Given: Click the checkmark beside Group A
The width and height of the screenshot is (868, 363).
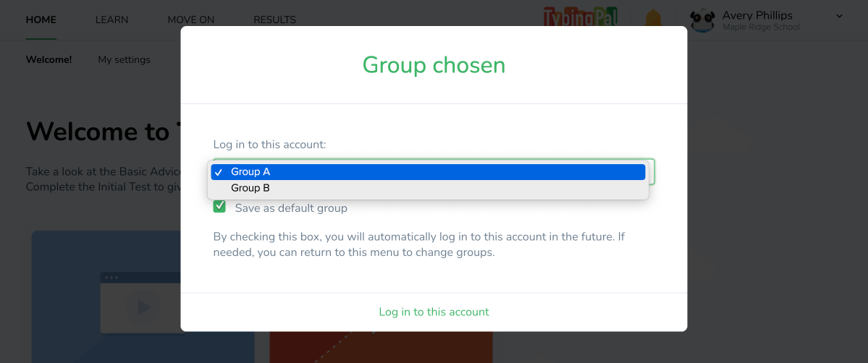Looking at the screenshot, I should [218, 172].
